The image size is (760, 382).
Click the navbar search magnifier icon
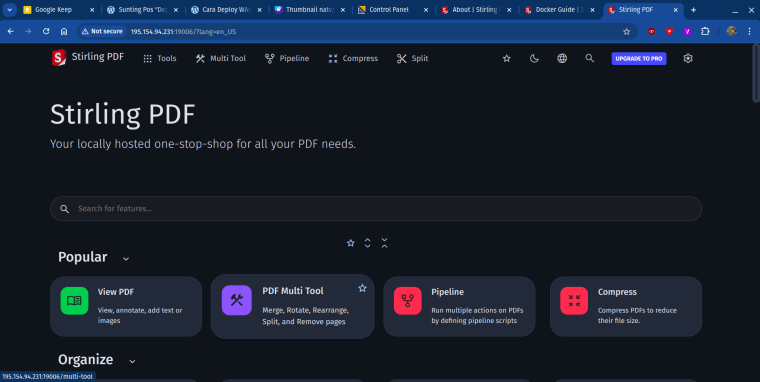pyautogui.click(x=589, y=58)
